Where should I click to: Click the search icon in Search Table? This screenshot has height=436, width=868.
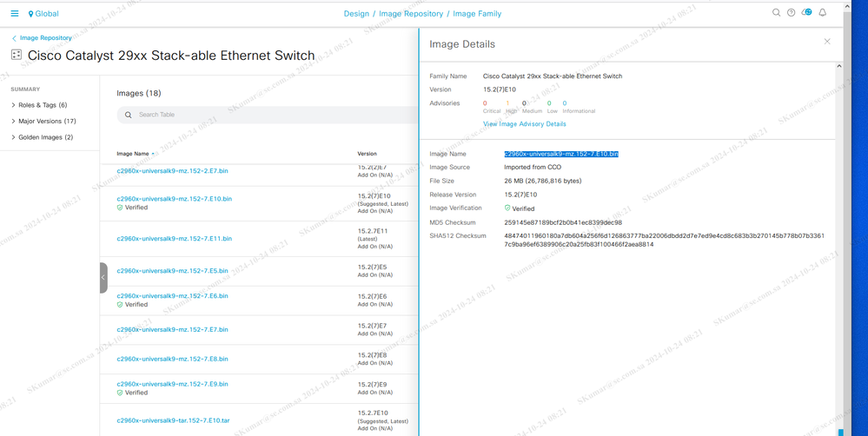coord(129,116)
